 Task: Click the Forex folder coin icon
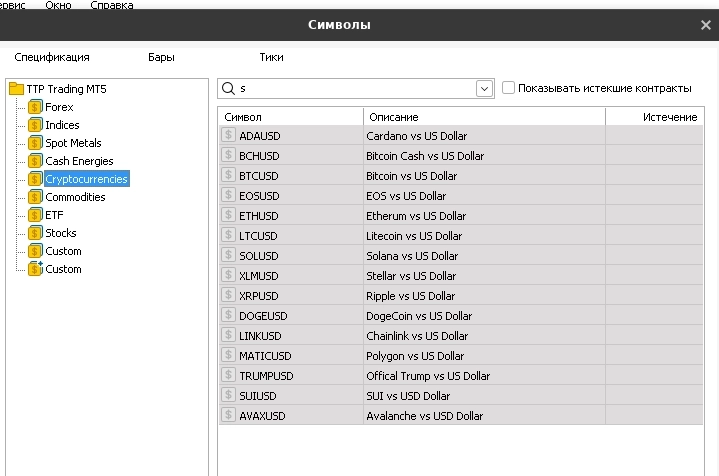35,107
